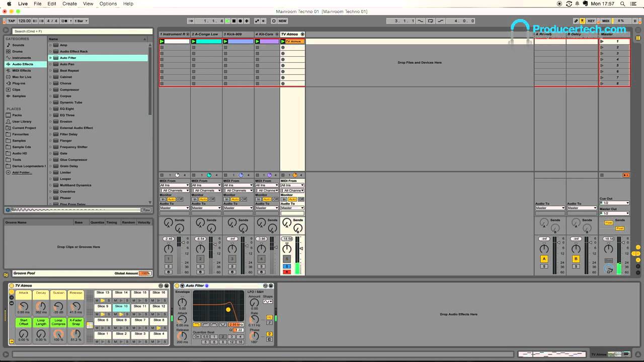Click A Reverb return track A button
The width and height of the screenshot is (644, 362).
coord(544,259)
